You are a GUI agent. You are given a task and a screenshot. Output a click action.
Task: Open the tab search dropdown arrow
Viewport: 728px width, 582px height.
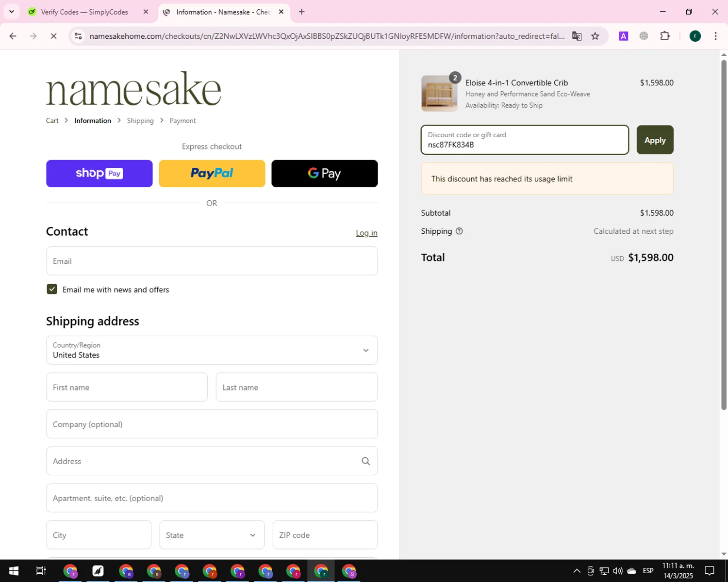[12, 12]
